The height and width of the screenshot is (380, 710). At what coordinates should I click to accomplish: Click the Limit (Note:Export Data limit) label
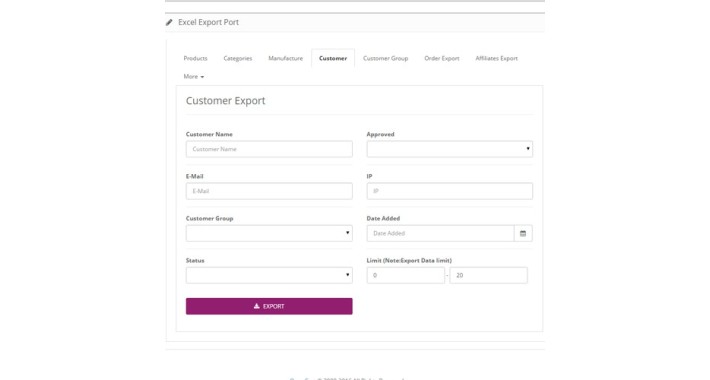pyautogui.click(x=409, y=260)
